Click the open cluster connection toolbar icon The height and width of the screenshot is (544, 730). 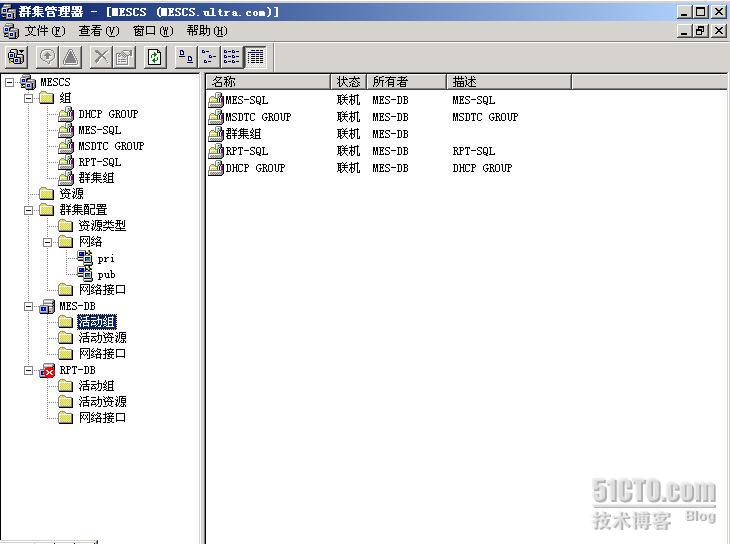pyautogui.click(x=16, y=57)
